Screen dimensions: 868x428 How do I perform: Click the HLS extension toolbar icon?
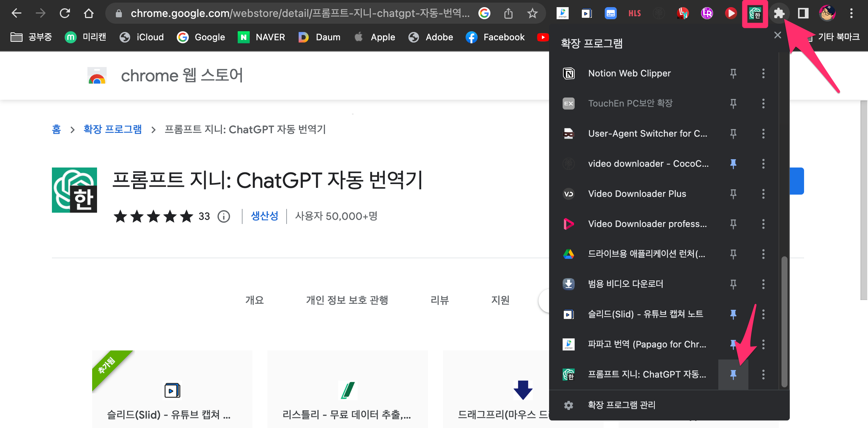pyautogui.click(x=634, y=14)
